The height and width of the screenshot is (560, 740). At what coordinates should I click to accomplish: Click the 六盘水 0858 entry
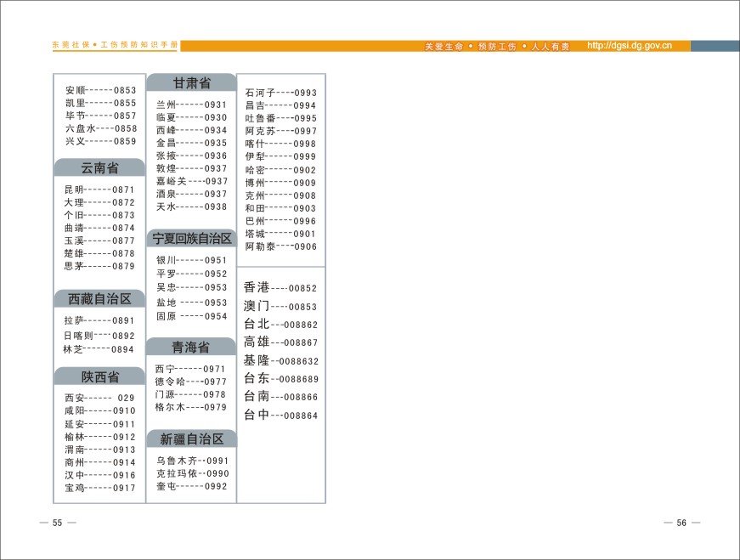coord(101,128)
